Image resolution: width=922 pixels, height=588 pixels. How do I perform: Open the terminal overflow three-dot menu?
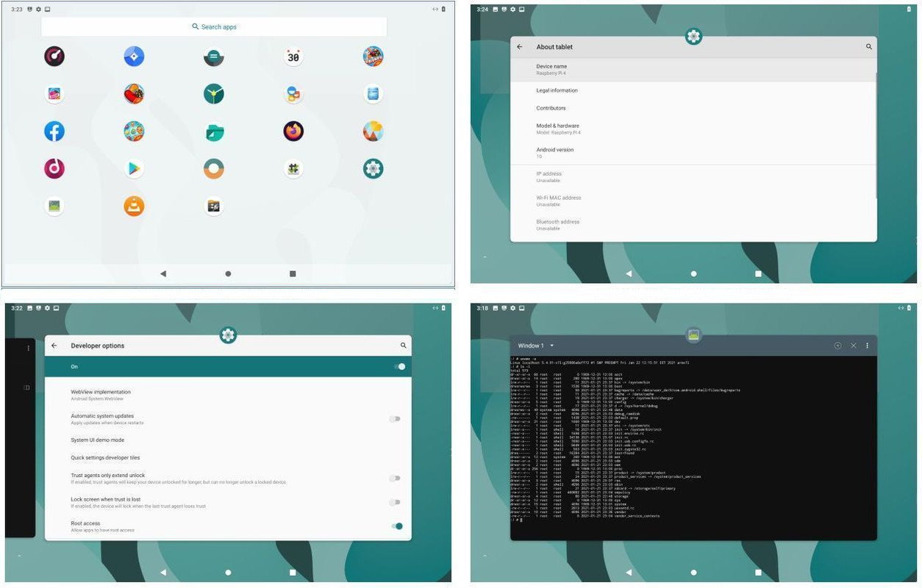(868, 345)
